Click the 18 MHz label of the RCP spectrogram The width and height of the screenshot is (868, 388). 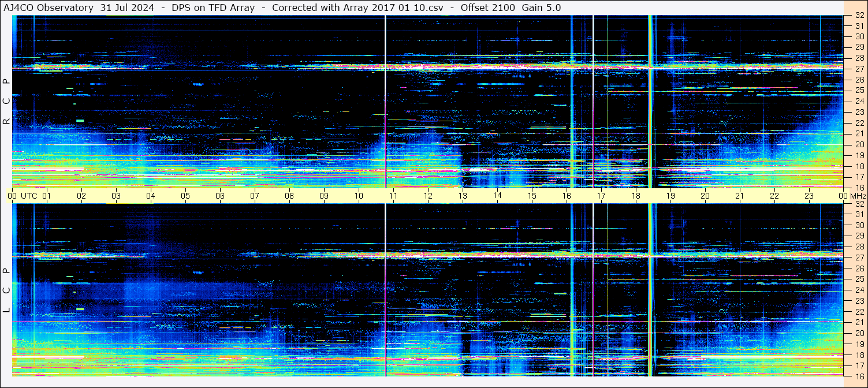pos(859,166)
